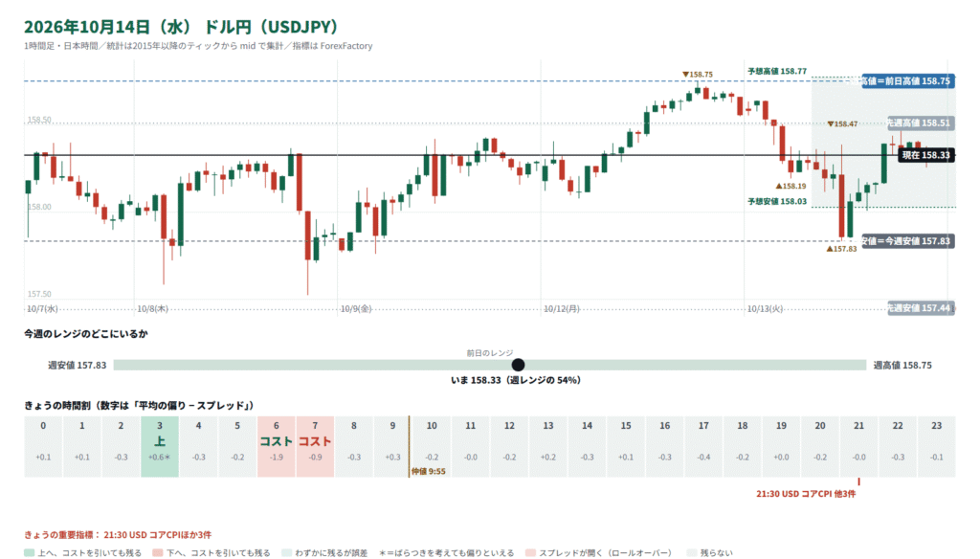
Task: Click the スプレッドが開く（ロールオーバー） legend swatch
Action: pyautogui.click(x=530, y=552)
